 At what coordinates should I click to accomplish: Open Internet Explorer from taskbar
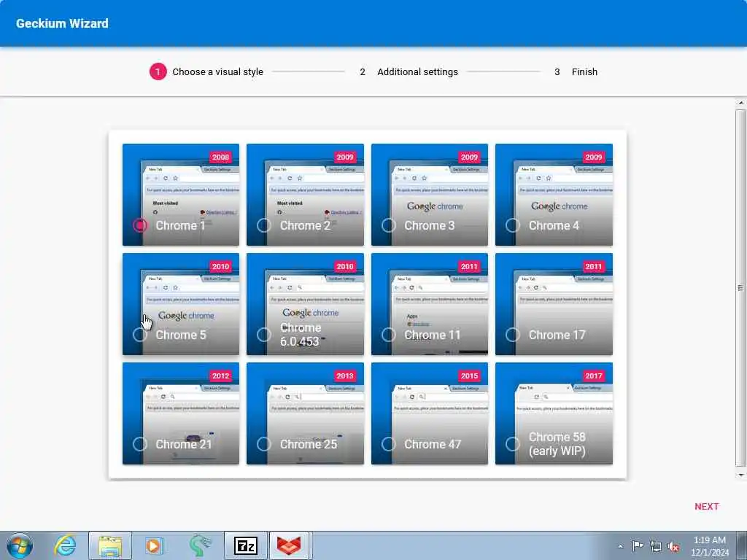(x=65, y=545)
